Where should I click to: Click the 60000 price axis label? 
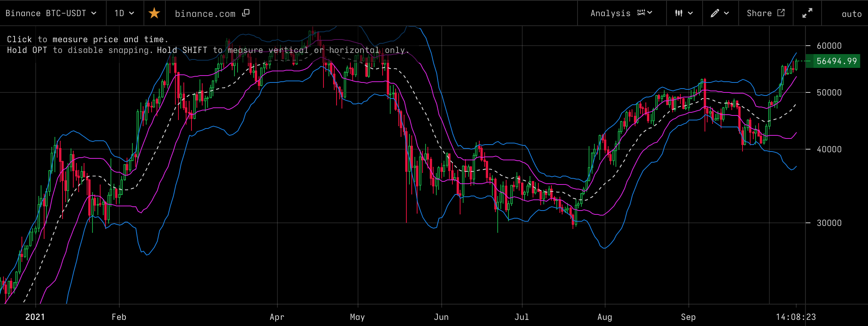(829, 46)
